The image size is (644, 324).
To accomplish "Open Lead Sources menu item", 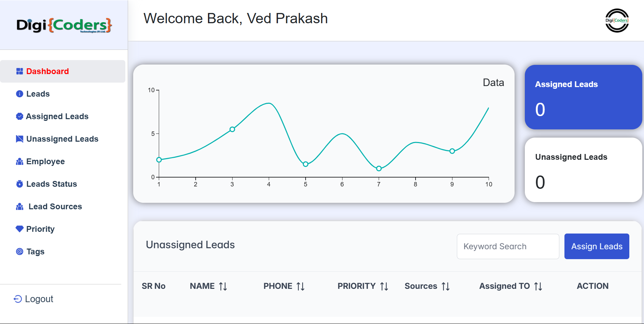I will [55, 207].
